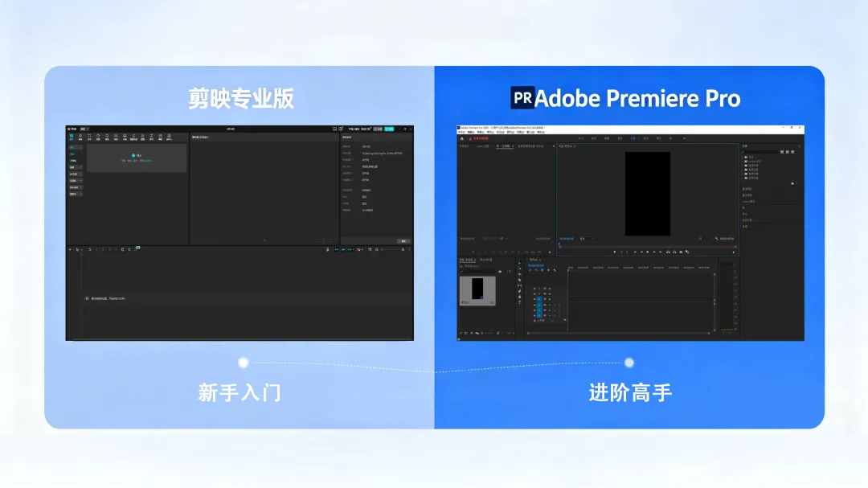868x488 pixels.
Task: Open the 文本 text tab in 剪映
Action: pyautogui.click(x=89, y=137)
